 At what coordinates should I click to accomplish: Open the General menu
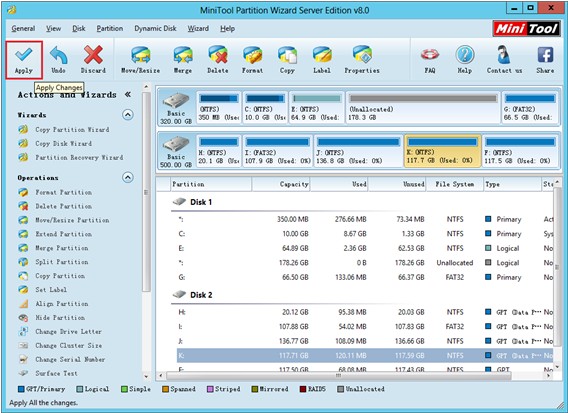tap(23, 28)
